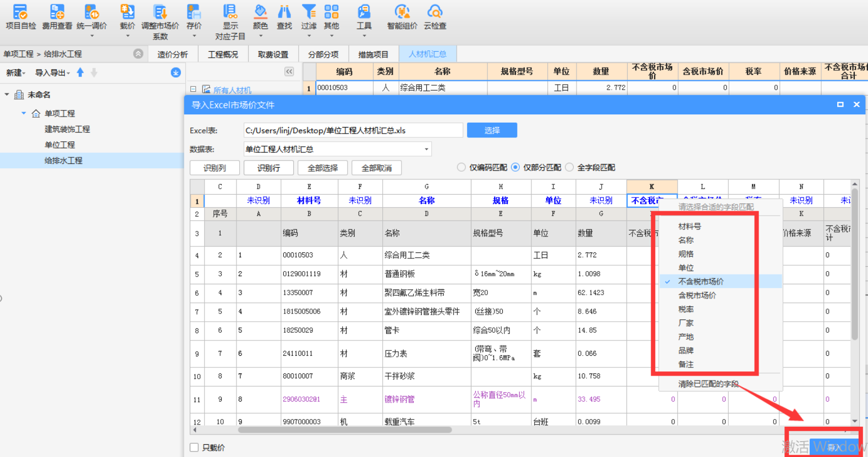This screenshot has width=868, height=457.
Task: Click the blue round download icon
Action: pos(175,73)
